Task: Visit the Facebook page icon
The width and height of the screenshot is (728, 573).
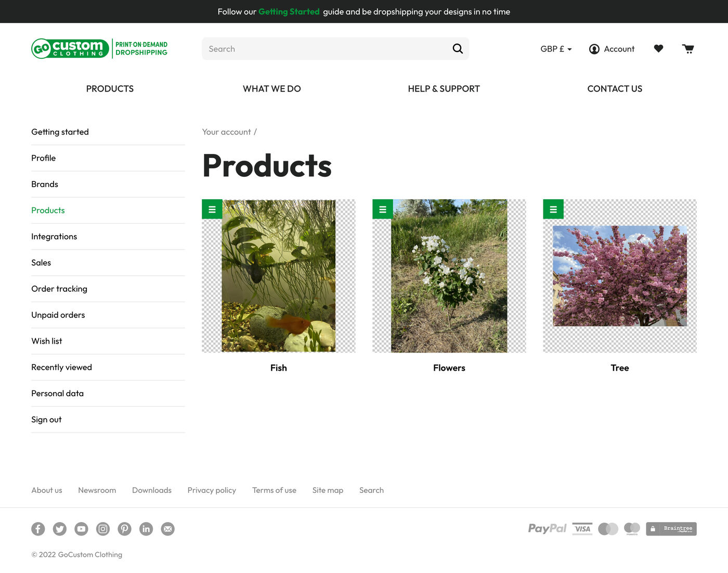Action: pyautogui.click(x=38, y=529)
